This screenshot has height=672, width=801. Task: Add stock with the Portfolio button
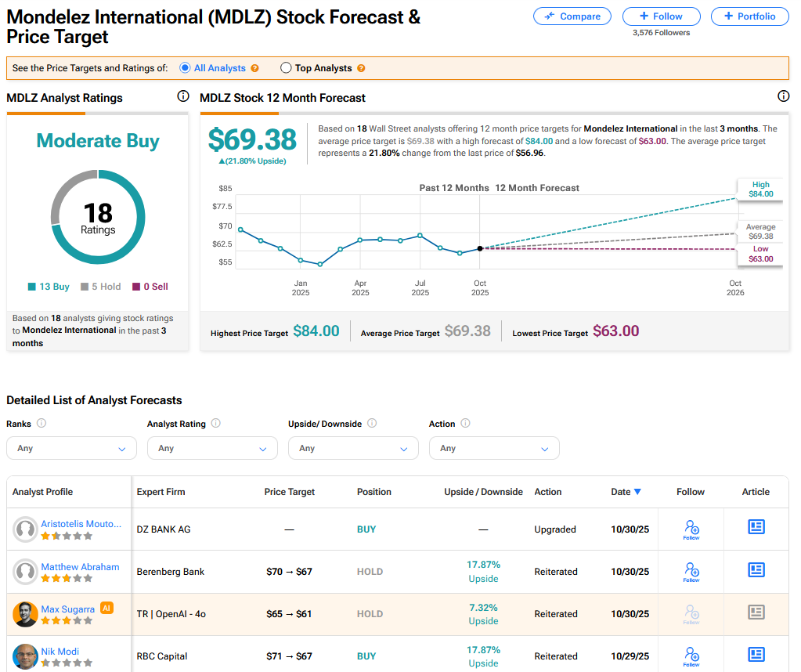[x=749, y=16]
